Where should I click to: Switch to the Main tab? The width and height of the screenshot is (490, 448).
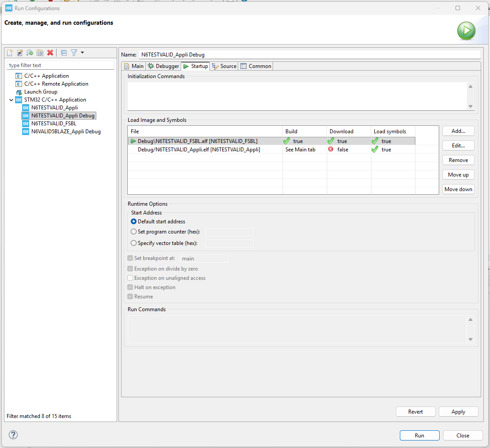coord(134,66)
